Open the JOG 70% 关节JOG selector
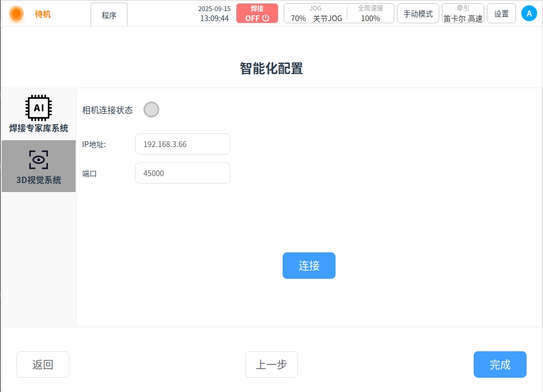 click(x=316, y=13)
